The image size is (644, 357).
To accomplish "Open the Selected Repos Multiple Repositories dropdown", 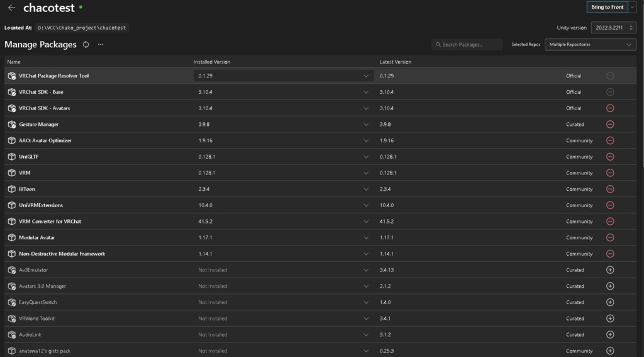I will [590, 45].
